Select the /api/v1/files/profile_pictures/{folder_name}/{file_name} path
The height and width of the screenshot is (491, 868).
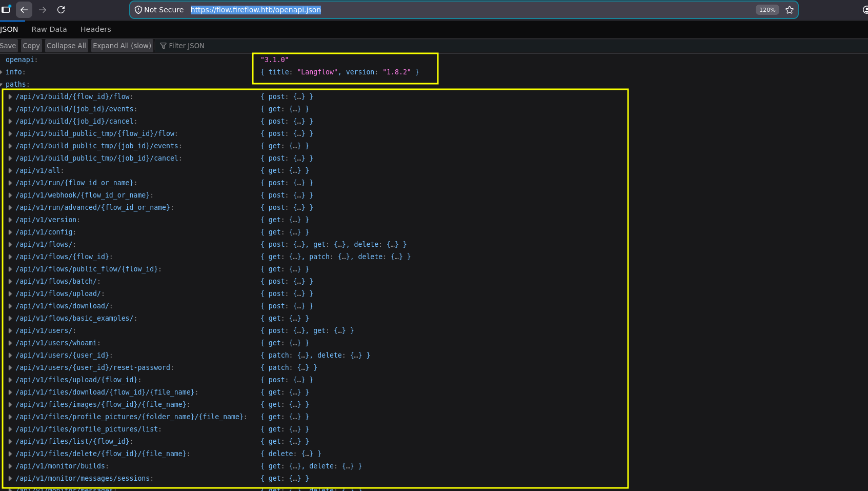pos(131,417)
